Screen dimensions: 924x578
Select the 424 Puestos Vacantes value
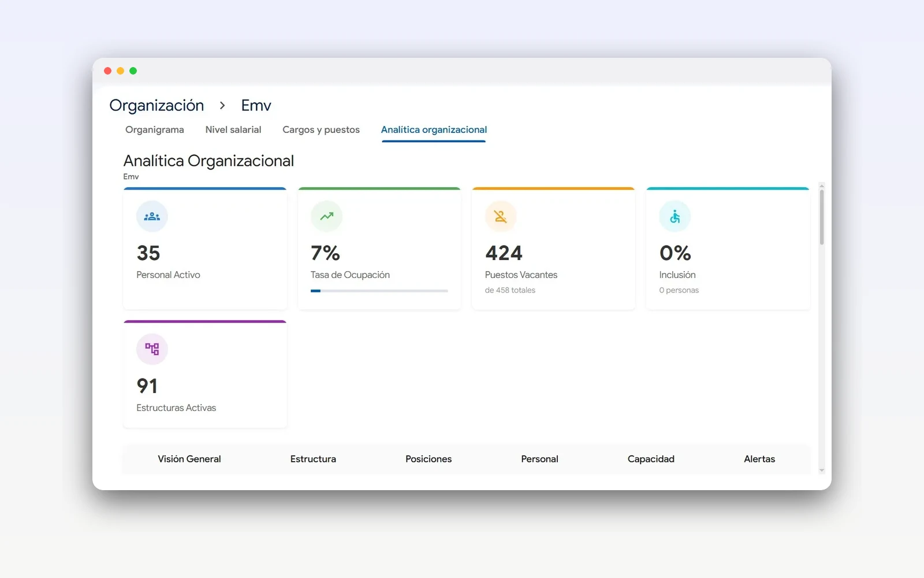point(504,253)
